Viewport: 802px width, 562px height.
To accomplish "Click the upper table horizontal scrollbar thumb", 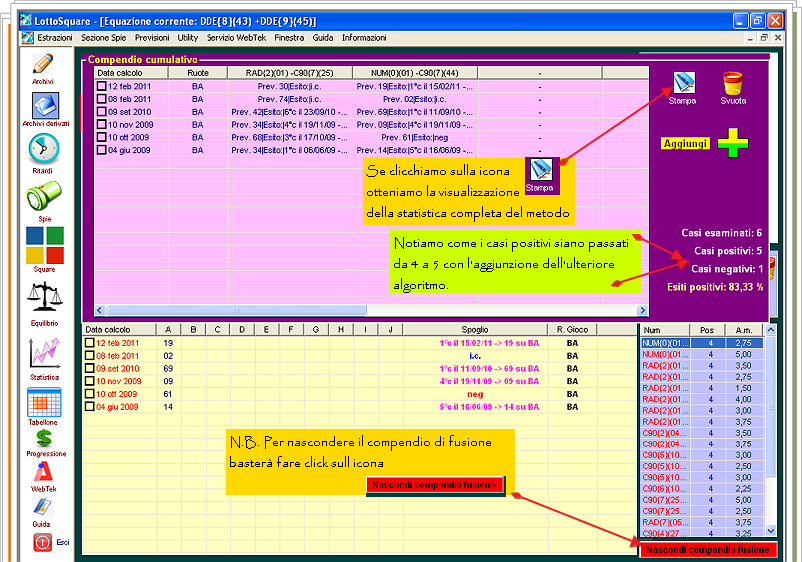I will (236, 310).
